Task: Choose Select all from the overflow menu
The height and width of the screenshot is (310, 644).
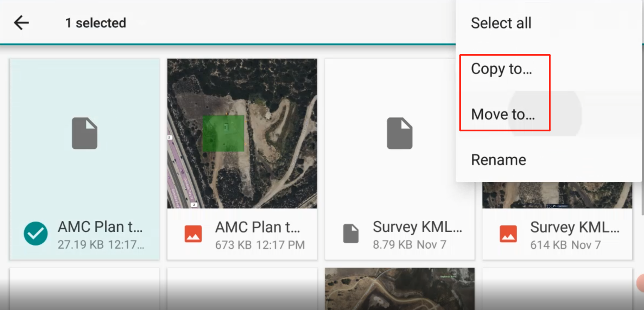Action: click(501, 23)
